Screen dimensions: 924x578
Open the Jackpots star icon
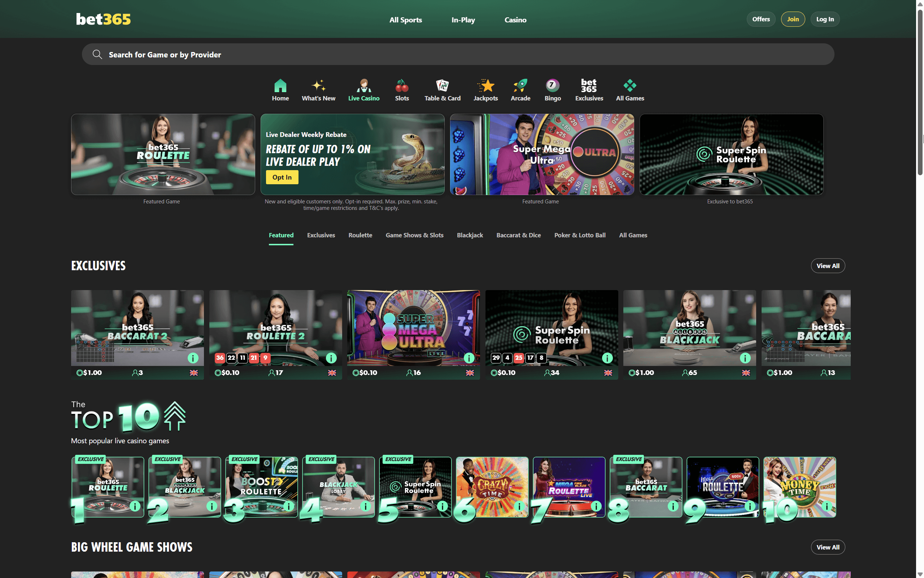(486, 86)
